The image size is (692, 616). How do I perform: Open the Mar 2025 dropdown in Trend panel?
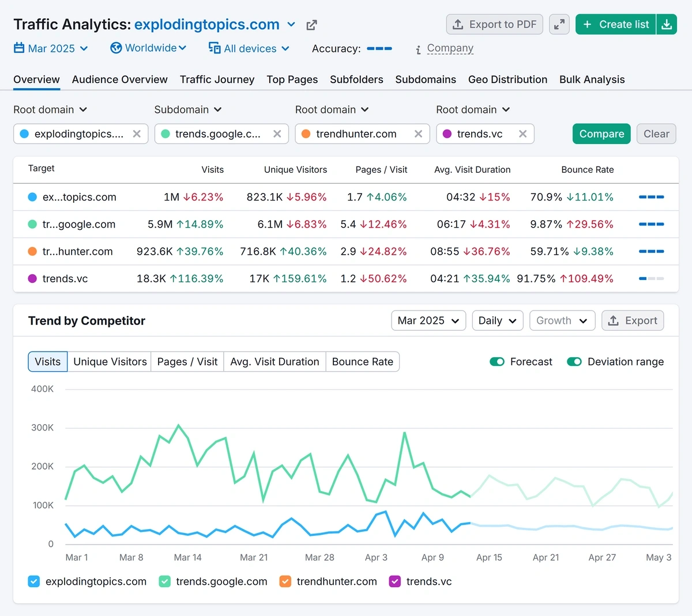428,320
